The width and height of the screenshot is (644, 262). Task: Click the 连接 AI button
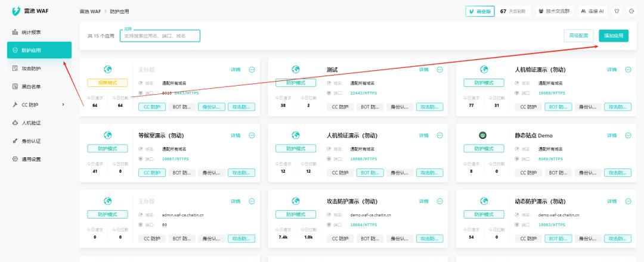pyautogui.click(x=592, y=11)
